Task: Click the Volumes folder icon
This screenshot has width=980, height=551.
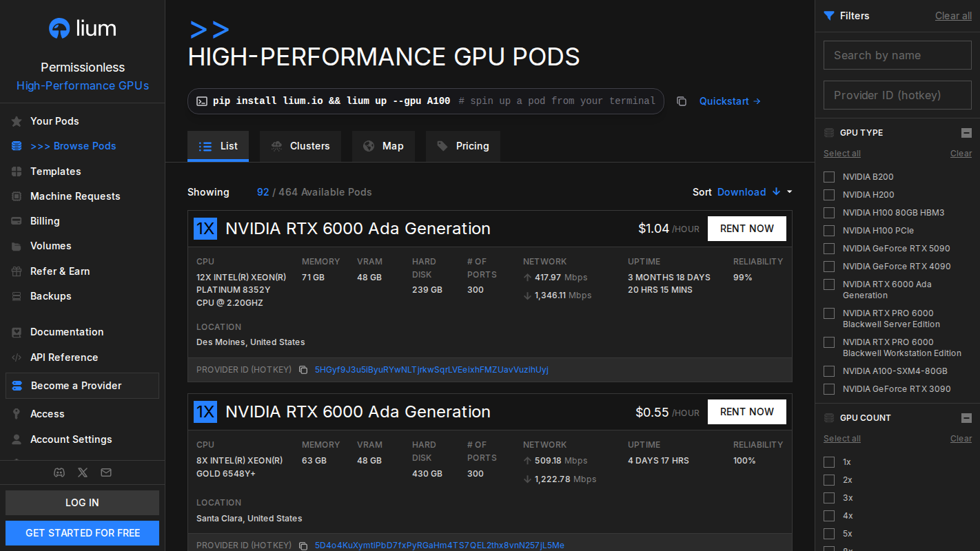Action: [17, 246]
